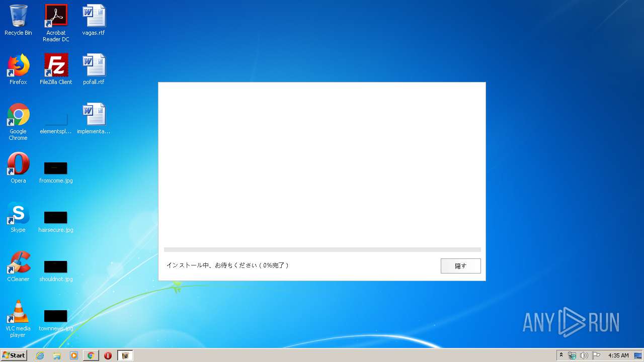Launch Acrobat Reader DC shortcut
This screenshot has width=644, height=362.
click(x=56, y=23)
